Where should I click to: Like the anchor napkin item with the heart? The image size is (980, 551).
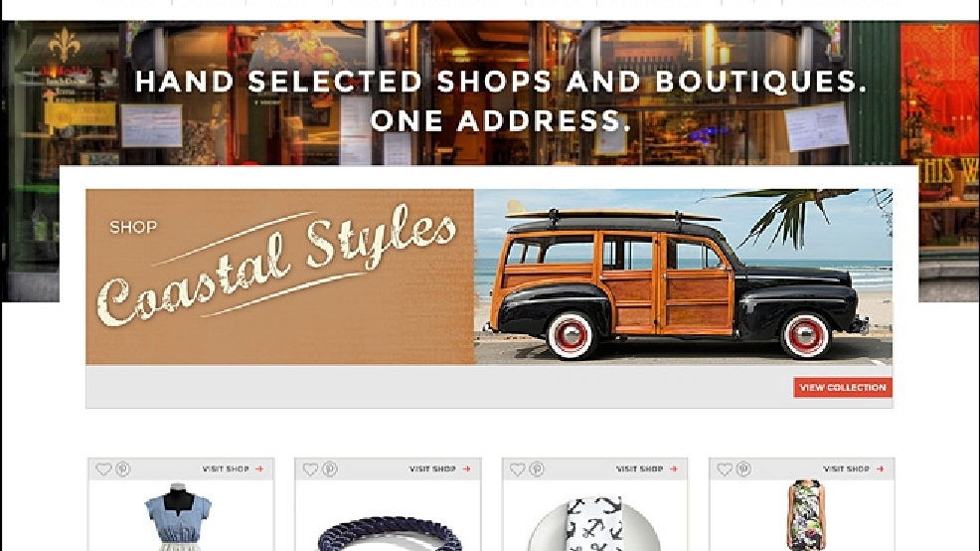518,468
